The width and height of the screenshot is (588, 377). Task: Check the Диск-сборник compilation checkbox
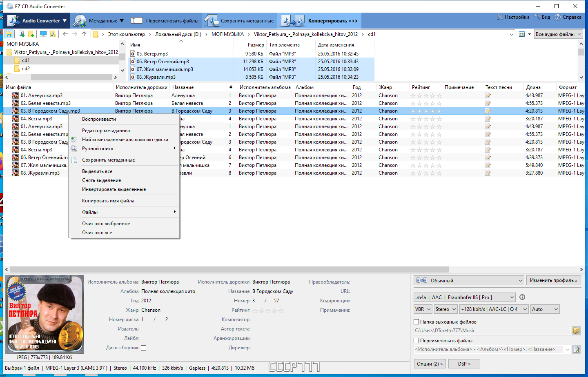click(144, 348)
